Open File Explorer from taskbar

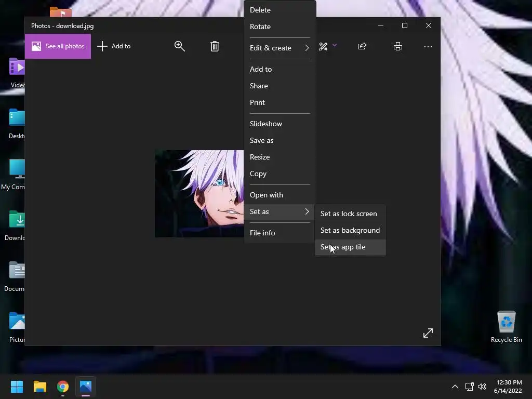click(39, 387)
